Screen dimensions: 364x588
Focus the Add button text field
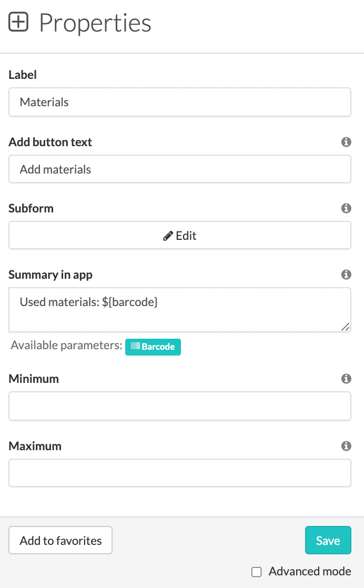coord(179,169)
